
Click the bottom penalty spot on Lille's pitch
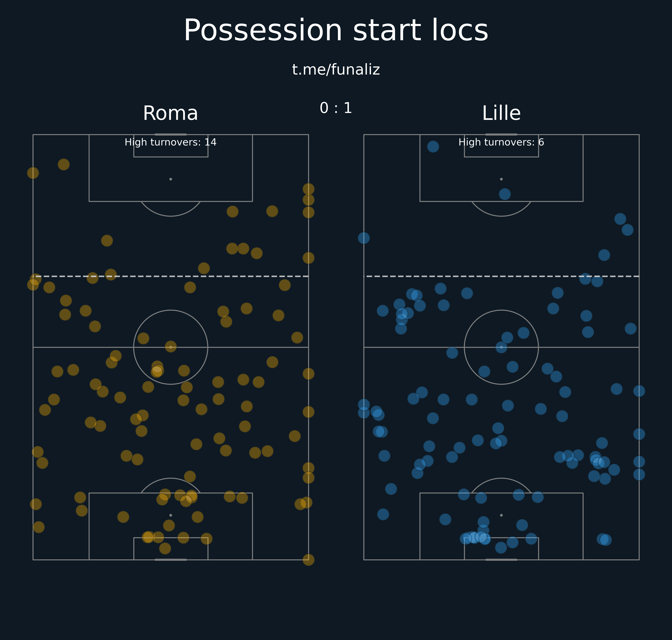501,515
